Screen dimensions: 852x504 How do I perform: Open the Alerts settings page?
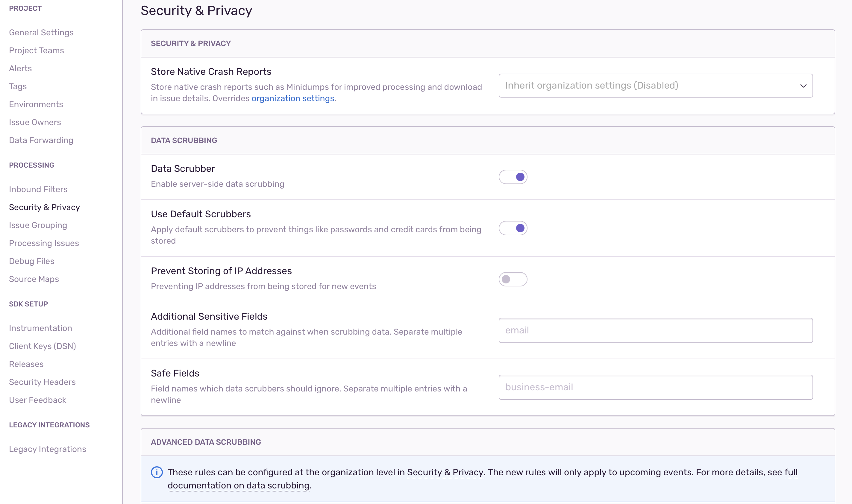click(x=20, y=68)
